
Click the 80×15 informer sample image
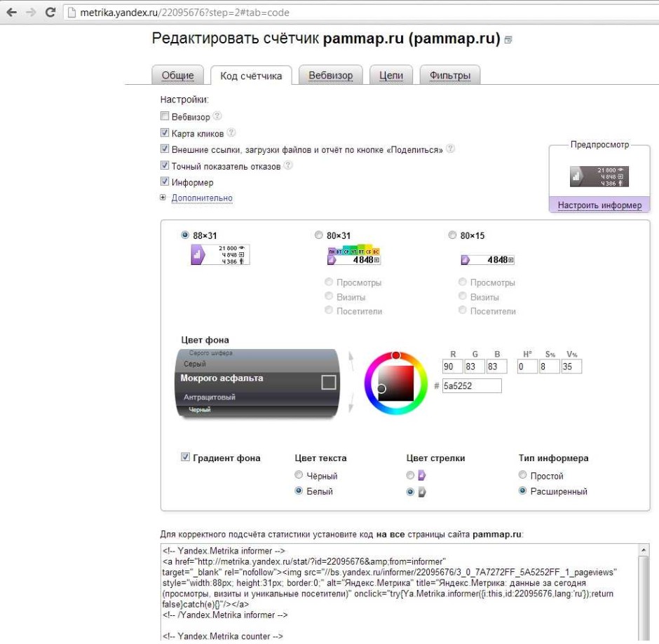coord(487,259)
